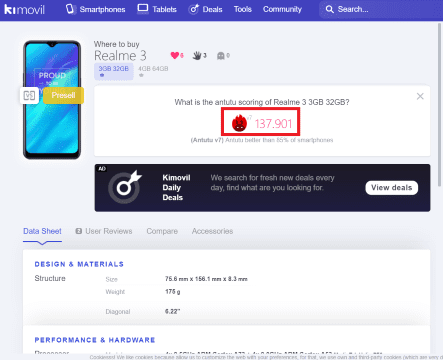443x360 pixels.
Task: Open the Community menu
Action: pyautogui.click(x=282, y=9)
